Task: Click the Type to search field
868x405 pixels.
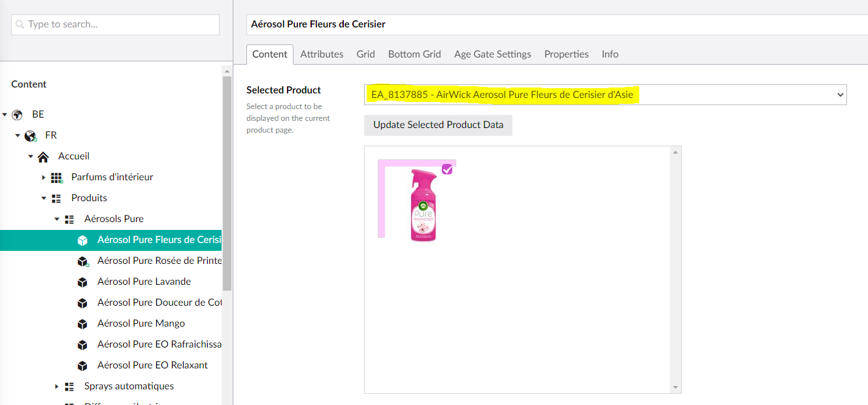Action: tap(115, 24)
